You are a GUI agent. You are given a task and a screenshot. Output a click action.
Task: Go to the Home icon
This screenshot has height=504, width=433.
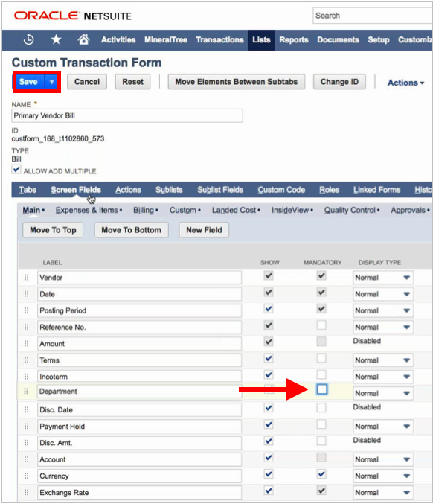click(83, 39)
